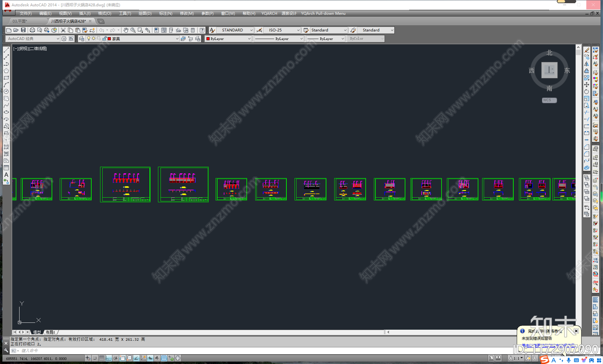Open Layer Properties Manager icon
603x364 pixels.
[x=81, y=39]
